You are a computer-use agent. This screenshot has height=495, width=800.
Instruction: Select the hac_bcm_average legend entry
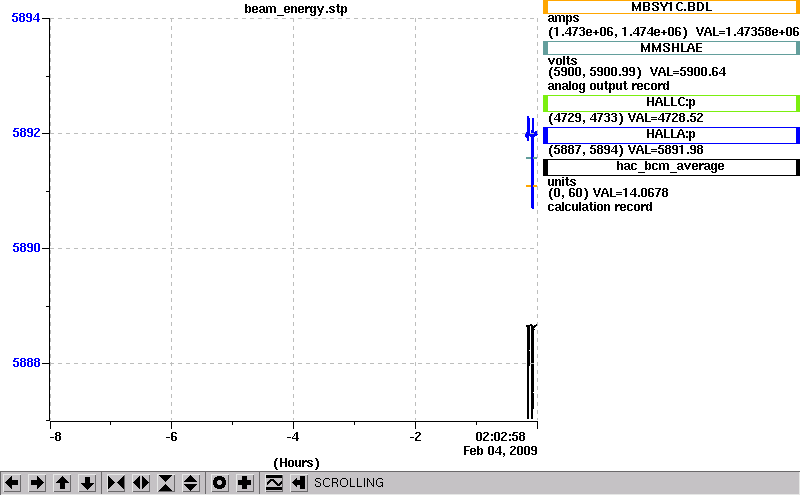[x=671, y=167]
